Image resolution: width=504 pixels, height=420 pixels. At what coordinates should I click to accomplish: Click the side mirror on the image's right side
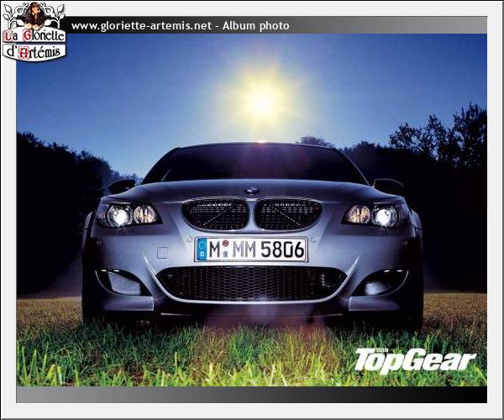[x=388, y=186]
